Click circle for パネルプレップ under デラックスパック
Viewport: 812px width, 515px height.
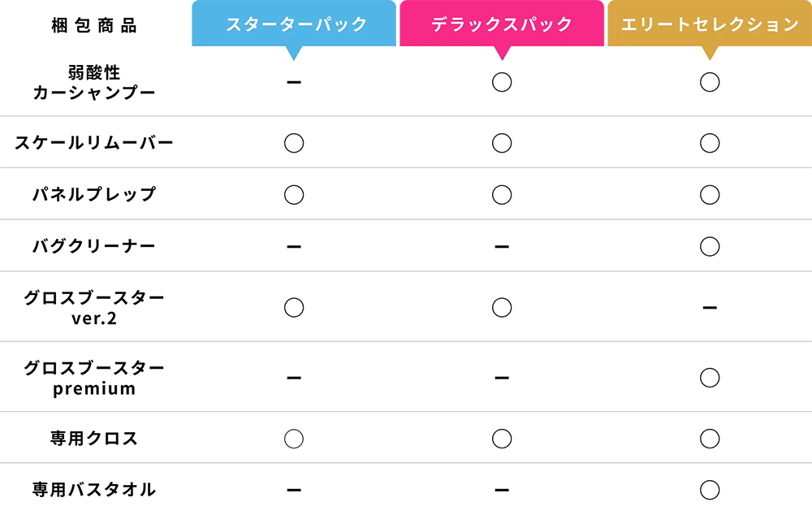point(502,195)
